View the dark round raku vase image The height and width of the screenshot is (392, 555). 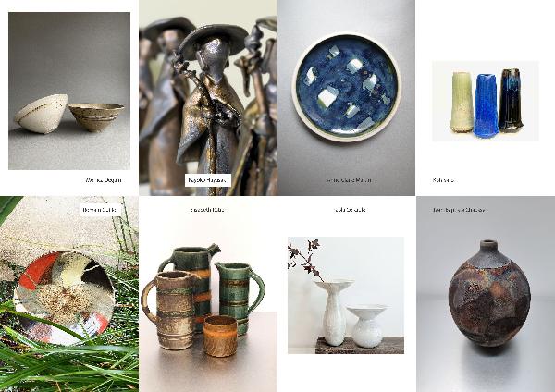point(486,294)
